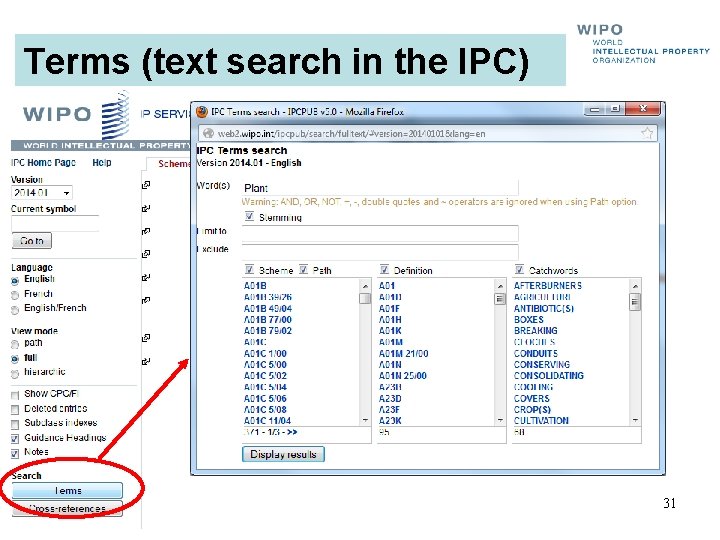Click the Exclude input field

(x=380, y=252)
